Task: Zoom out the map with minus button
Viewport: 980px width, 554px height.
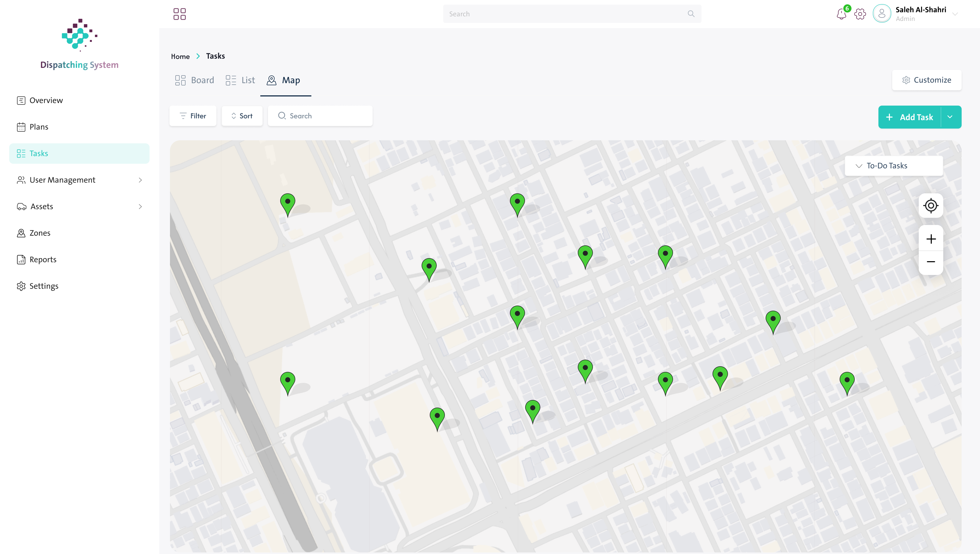Action: pyautogui.click(x=931, y=262)
